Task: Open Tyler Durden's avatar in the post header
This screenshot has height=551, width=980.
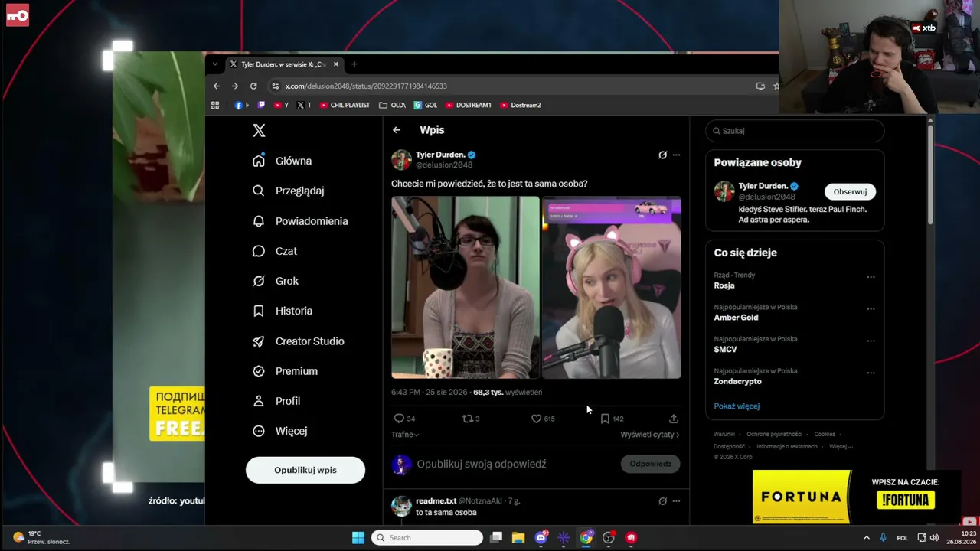Action: point(401,159)
